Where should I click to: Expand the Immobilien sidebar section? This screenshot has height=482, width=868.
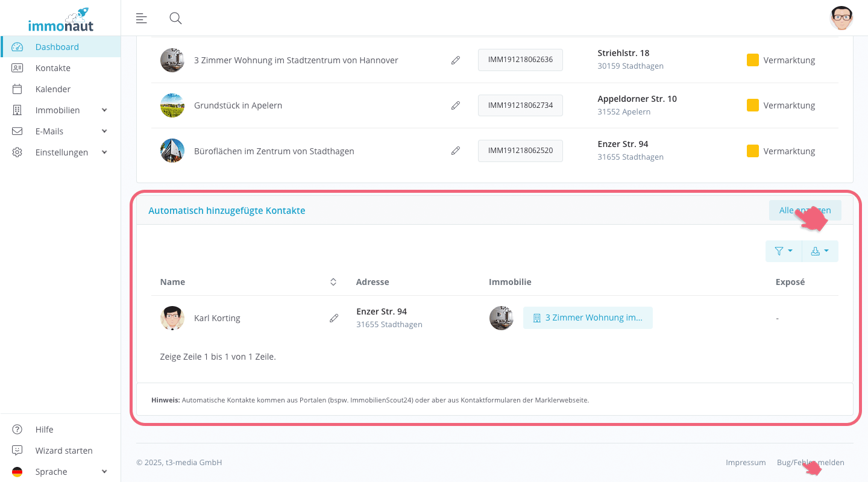click(x=57, y=110)
